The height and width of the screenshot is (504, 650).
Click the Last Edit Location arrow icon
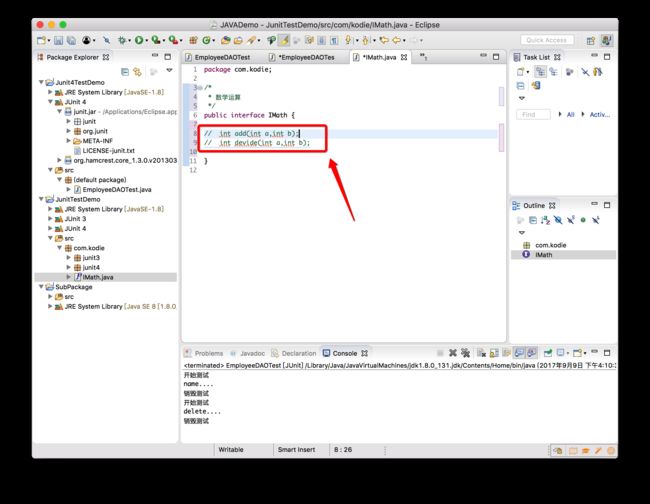tap(384, 40)
